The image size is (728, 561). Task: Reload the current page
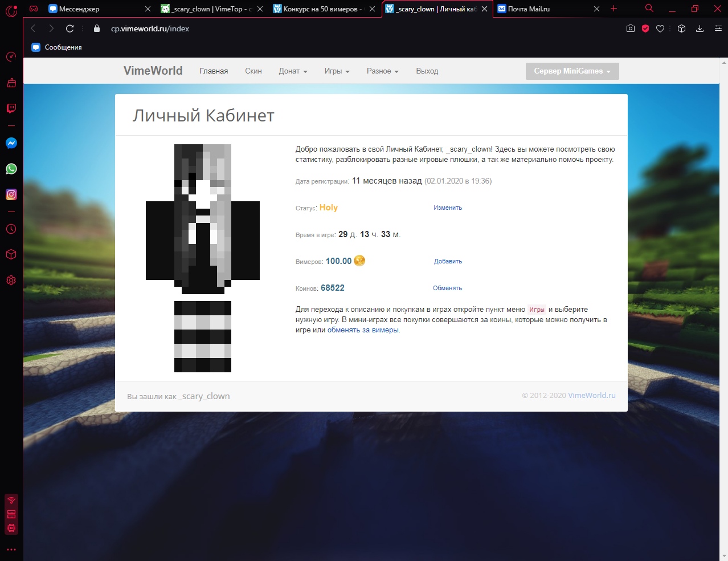click(x=70, y=29)
